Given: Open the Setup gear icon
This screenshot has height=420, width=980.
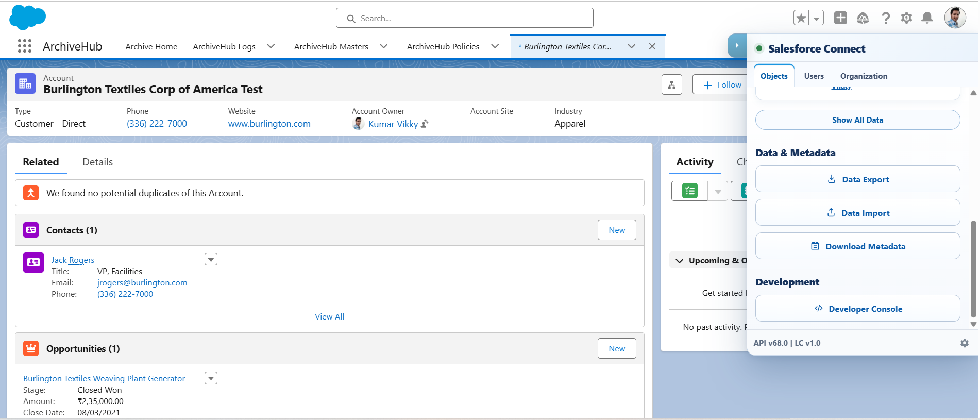Looking at the screenshot, I should click(906, 18).
